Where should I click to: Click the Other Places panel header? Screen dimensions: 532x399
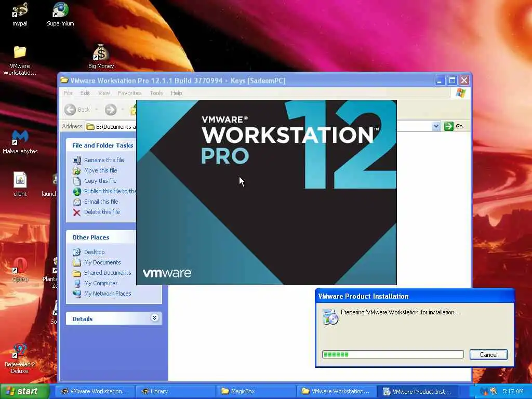tap(101, 237)
